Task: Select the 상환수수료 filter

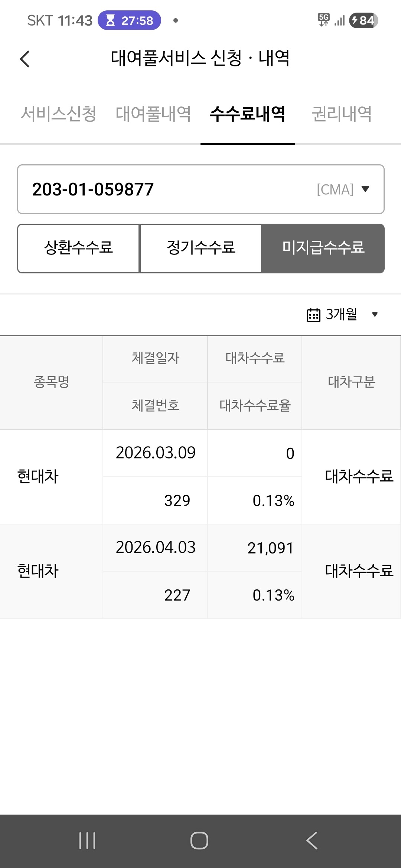Action: tap(78, 249)
